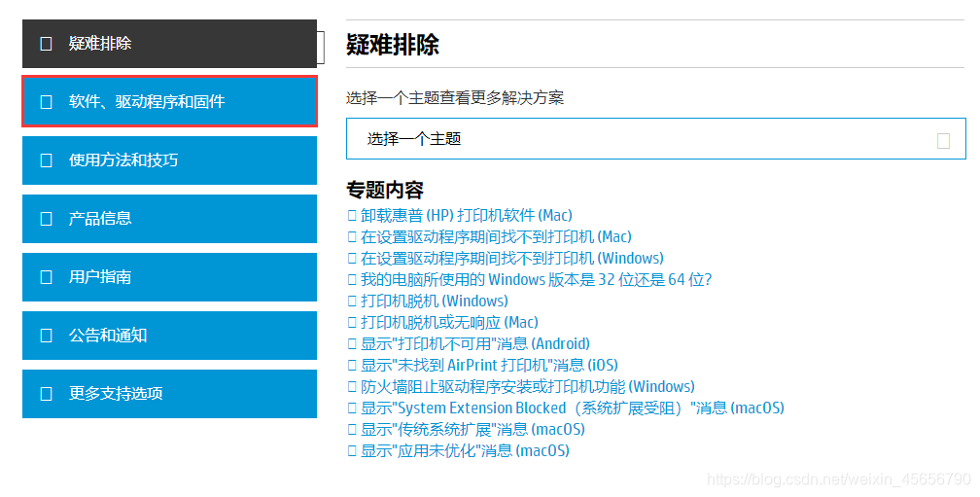The image size is (980, 497).
Task: Open link 在设置驱动程序期间找不到打印机 (Windows)
Action: [511, 258]
